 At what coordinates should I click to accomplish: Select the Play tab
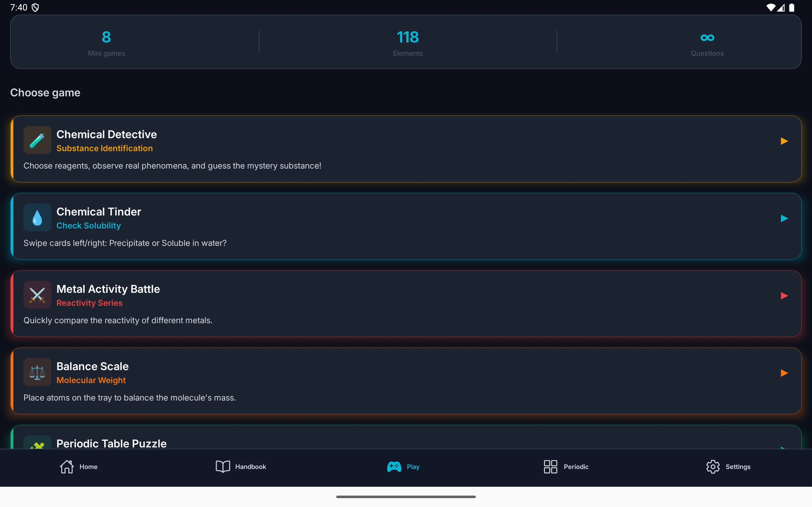pos(403,466)
